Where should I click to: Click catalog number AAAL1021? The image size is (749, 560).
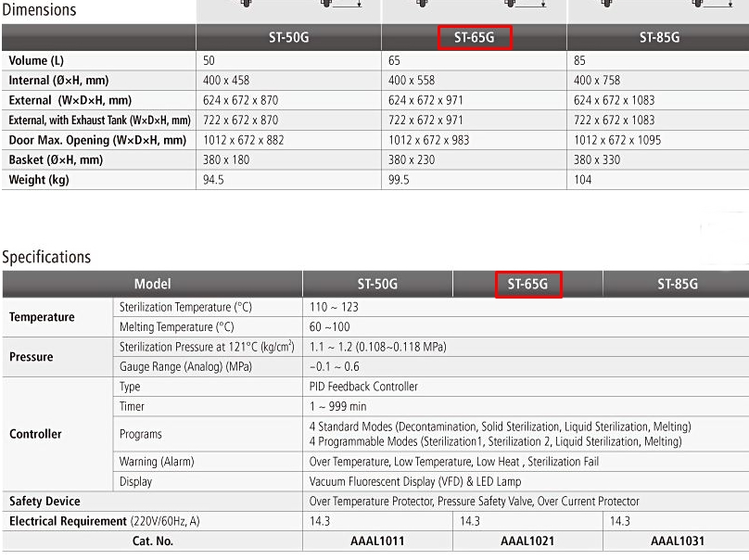527,541
